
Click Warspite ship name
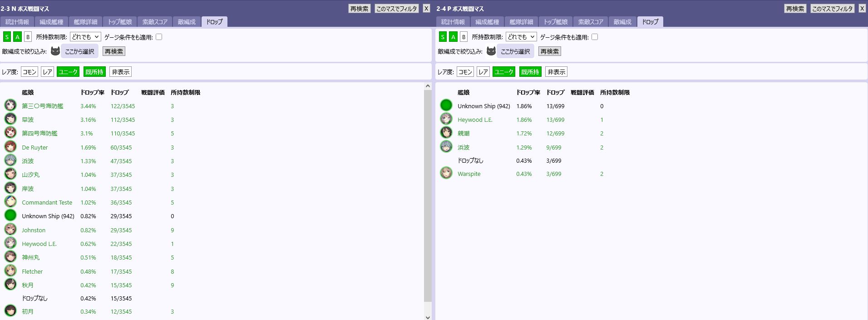point(469,174)
